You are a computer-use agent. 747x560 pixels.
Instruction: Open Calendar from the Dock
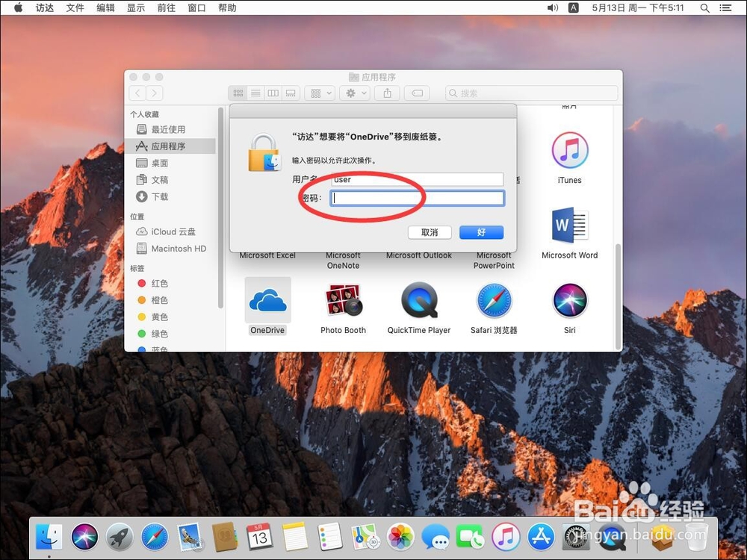(x=260, y=537)
